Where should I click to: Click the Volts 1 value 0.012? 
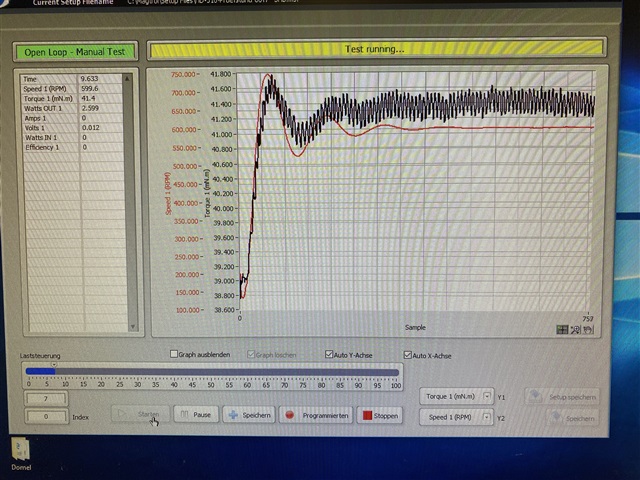click(x=91, y=128)
